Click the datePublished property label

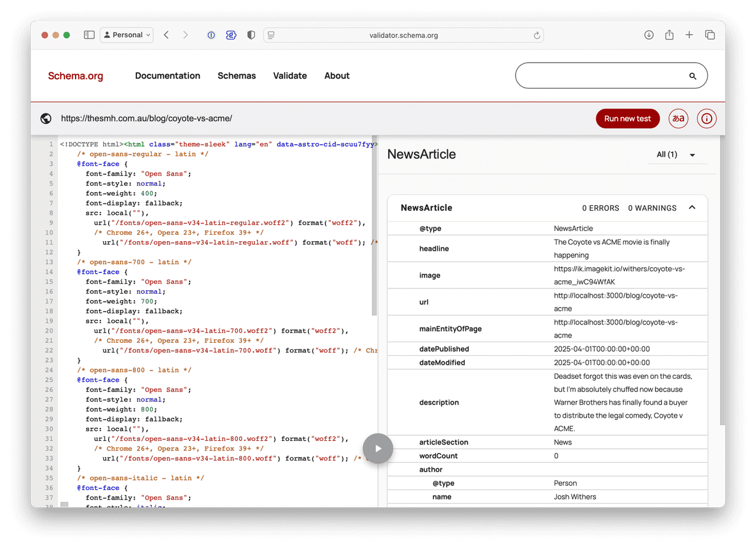(x=444, y=349)
